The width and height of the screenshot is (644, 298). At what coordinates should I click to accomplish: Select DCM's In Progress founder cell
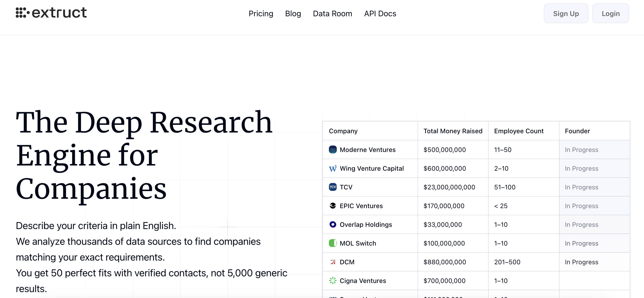[581, 262]
